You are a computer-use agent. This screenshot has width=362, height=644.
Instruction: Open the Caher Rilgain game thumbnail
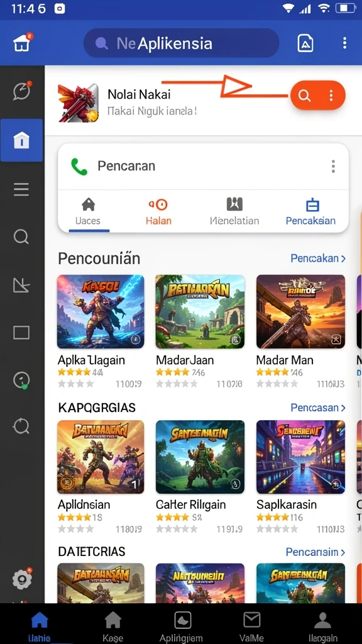click(200, 457)
